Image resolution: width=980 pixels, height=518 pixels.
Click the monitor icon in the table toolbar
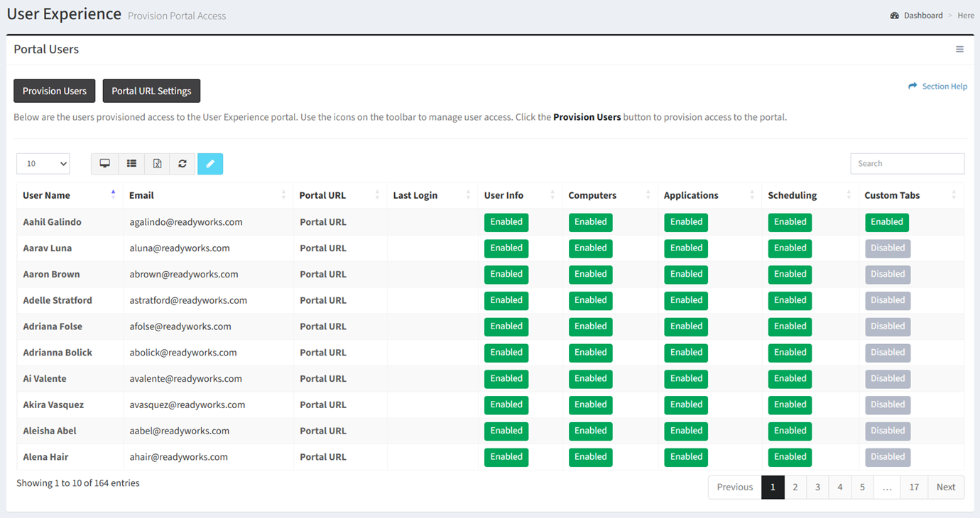[x=104, y=164]
